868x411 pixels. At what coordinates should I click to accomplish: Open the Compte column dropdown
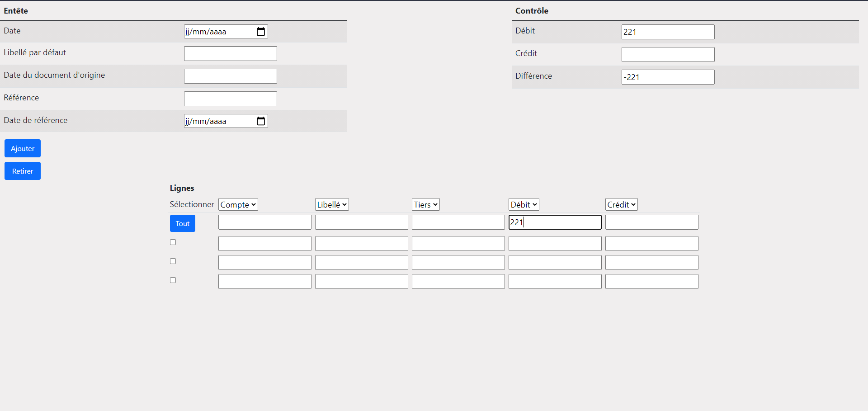click(x=238, y=205)
